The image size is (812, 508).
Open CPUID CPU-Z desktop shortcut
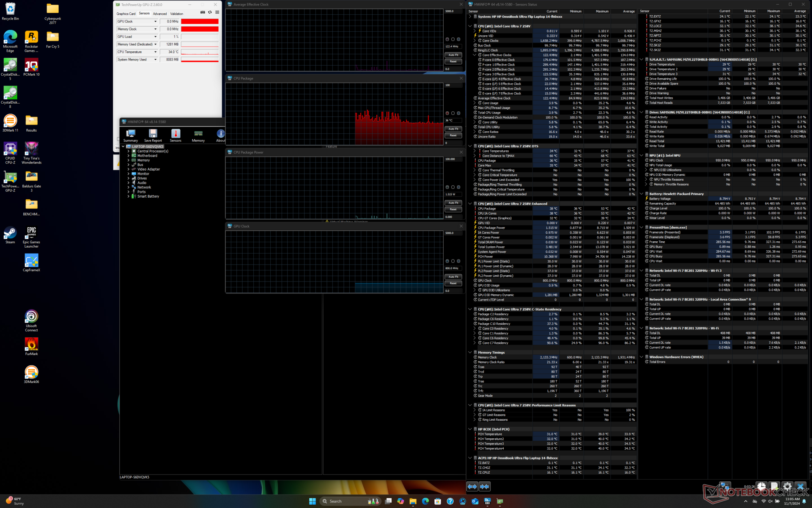(10, 153)
